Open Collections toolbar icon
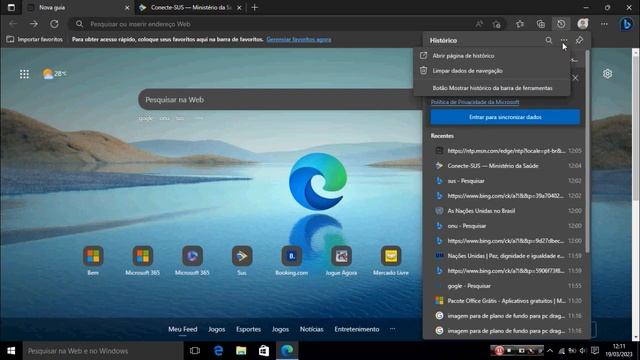Viewport: 640px width, 360px height. [540, 24]
